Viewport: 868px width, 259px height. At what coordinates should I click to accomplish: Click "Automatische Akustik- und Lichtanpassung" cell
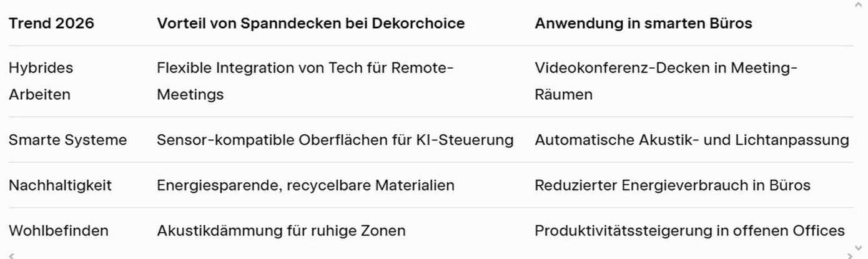point(691,140)
